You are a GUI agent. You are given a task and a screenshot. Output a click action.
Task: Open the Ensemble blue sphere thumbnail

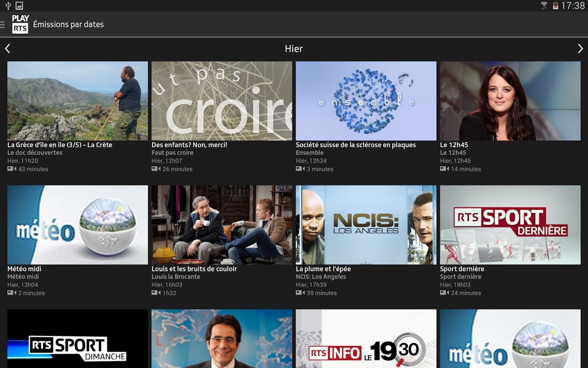click(366, 101)
